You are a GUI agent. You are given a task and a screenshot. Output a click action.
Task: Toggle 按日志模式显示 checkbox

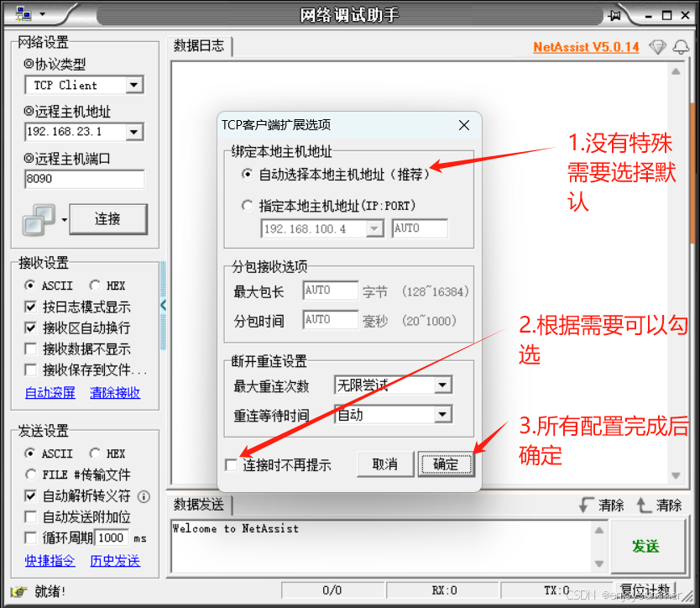(x=30, y=307)
